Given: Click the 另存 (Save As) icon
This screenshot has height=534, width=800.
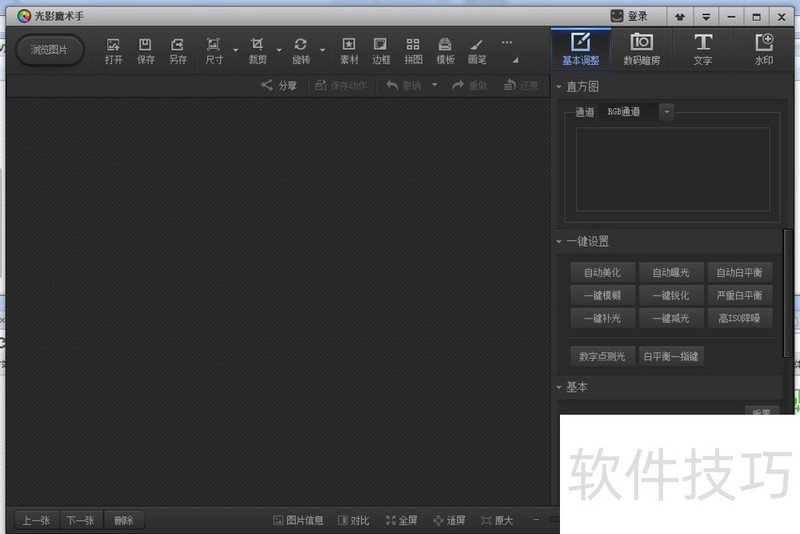Looking at the screenshot, I should (x=177, y=50).
